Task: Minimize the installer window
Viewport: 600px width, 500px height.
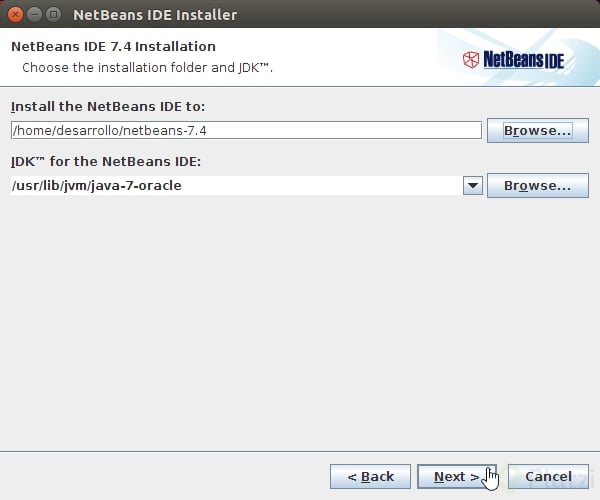Action: coord(34,15)
